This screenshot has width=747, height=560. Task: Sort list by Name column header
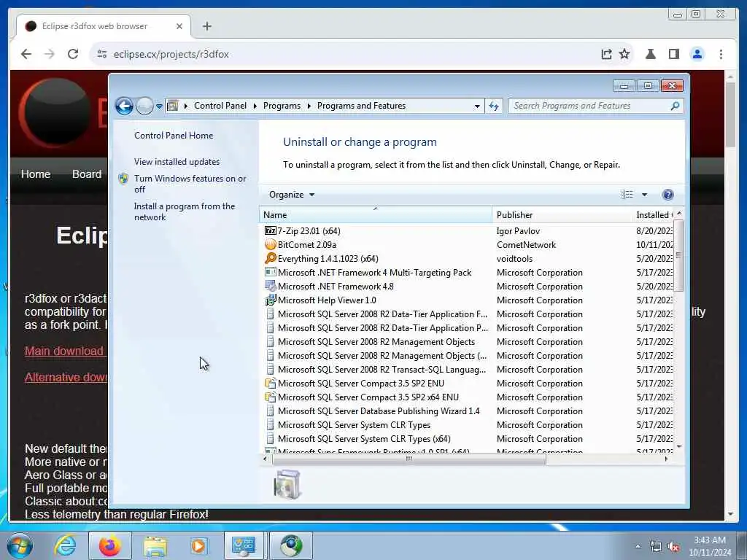click(376, 215)
